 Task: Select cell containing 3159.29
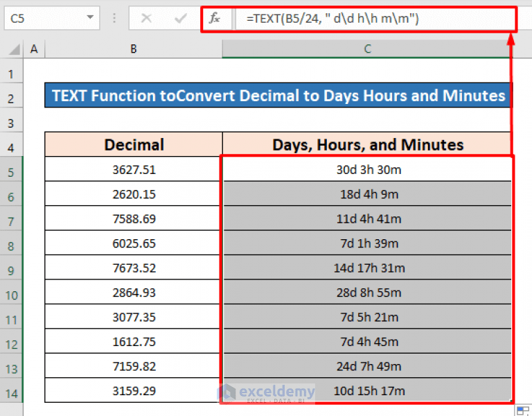pyautogui.click(x=134, y=390)
